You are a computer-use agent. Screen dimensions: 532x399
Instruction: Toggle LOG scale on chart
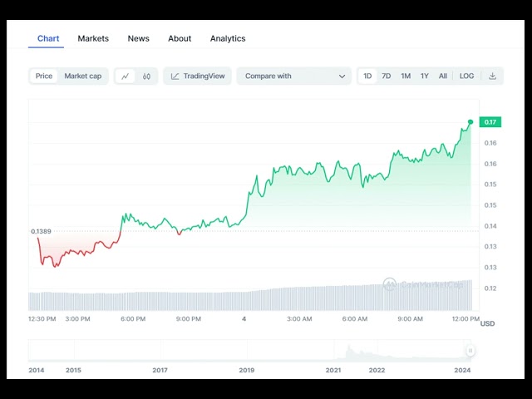(466, 76)
